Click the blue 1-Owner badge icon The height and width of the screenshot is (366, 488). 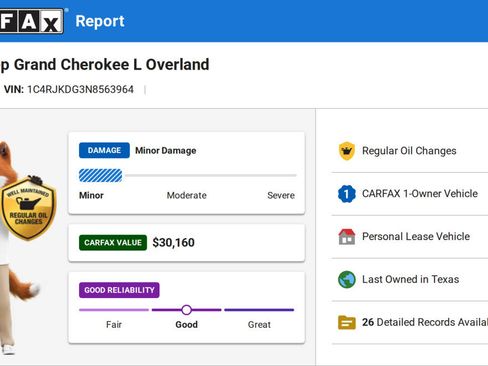[347, 194]
